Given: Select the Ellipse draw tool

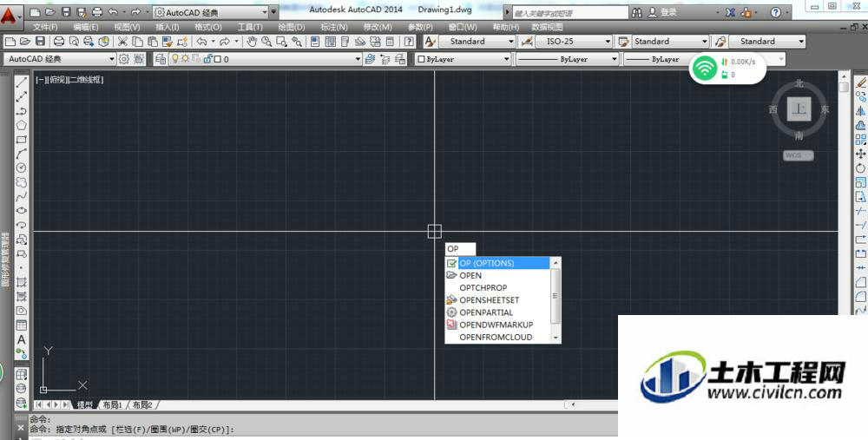Looking at the screenshot, I should (22, 210).
